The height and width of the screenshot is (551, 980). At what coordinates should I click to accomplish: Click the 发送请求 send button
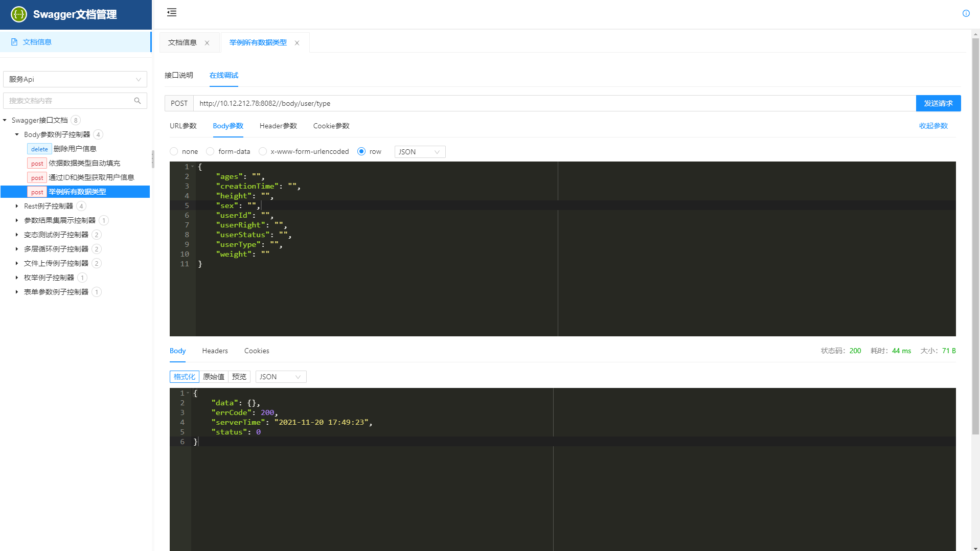[x=938, y=103]
